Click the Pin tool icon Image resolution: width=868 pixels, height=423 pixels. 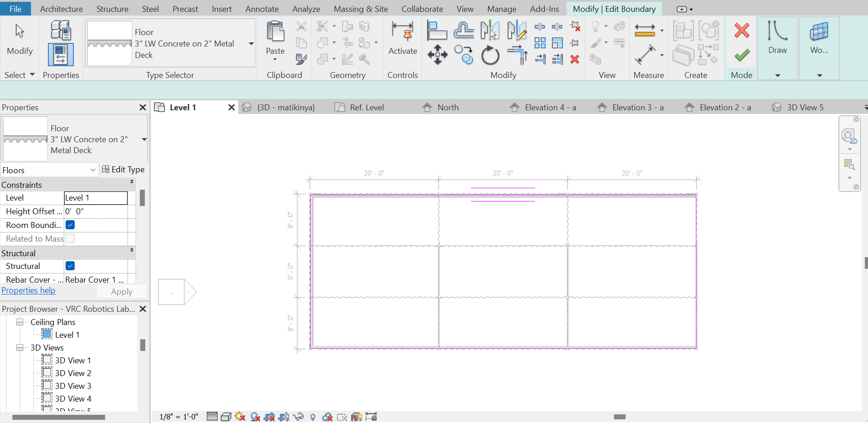575,43
